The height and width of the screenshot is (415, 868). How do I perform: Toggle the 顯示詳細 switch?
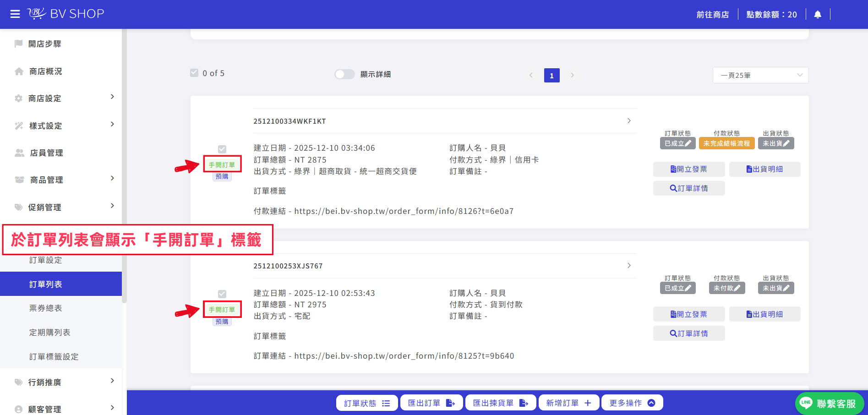344,74
